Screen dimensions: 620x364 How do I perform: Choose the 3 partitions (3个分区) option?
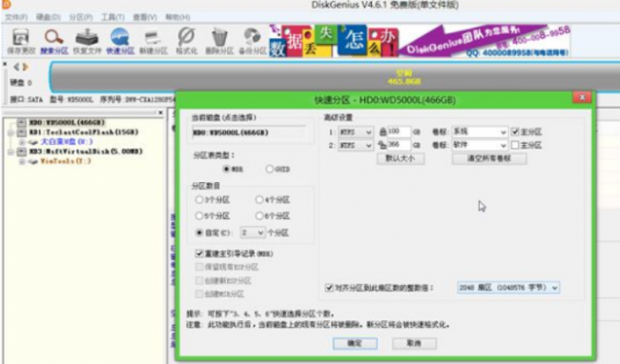(199, 200)
